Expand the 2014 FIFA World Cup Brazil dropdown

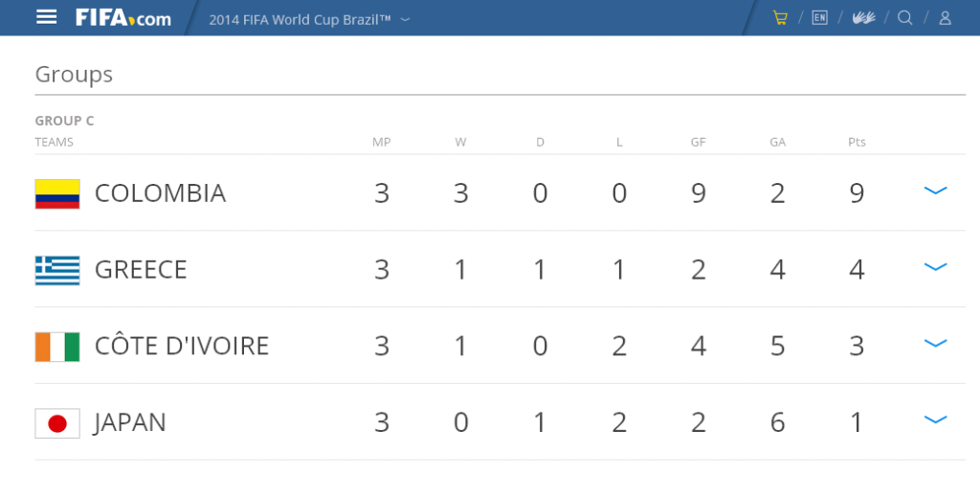click(x=309, y=19)
